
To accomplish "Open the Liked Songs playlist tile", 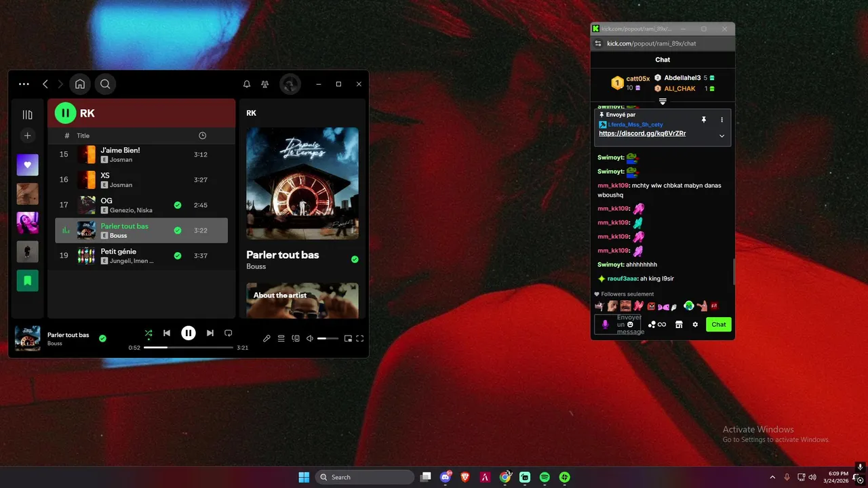I will (28, 165).
